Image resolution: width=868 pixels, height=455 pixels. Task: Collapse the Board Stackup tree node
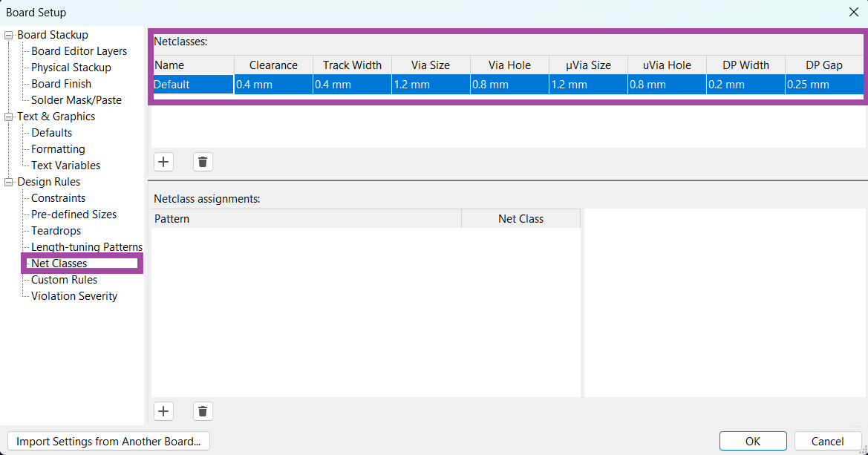(9, 35)
